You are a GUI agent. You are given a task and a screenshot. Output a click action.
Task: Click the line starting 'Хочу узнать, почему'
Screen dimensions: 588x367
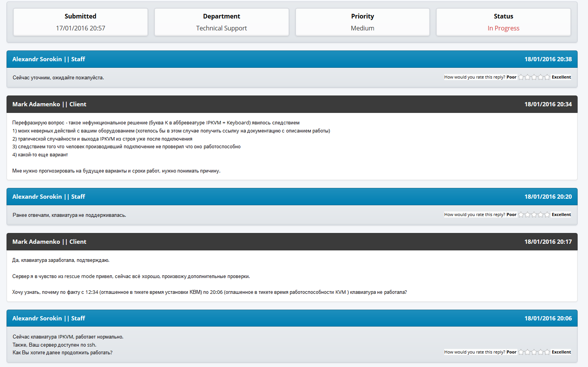pos(209,292)
